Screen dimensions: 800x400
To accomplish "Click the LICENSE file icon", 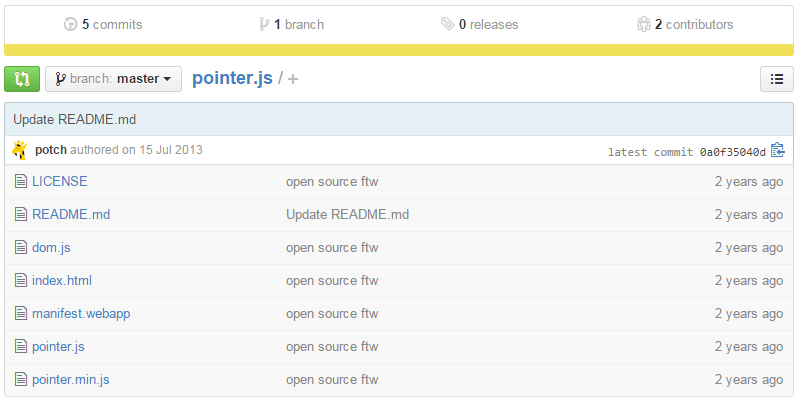I will 20,182.
